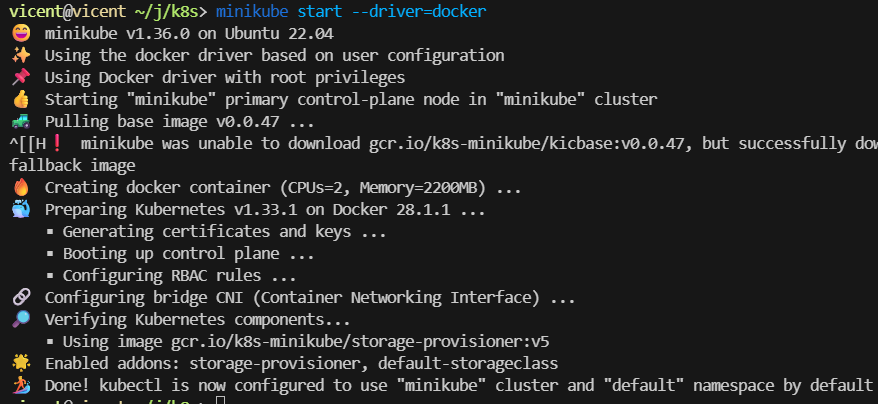Click the magnifying glass beside Verifying Kubernetes components
Screen dimensions: 878x404
21,319
